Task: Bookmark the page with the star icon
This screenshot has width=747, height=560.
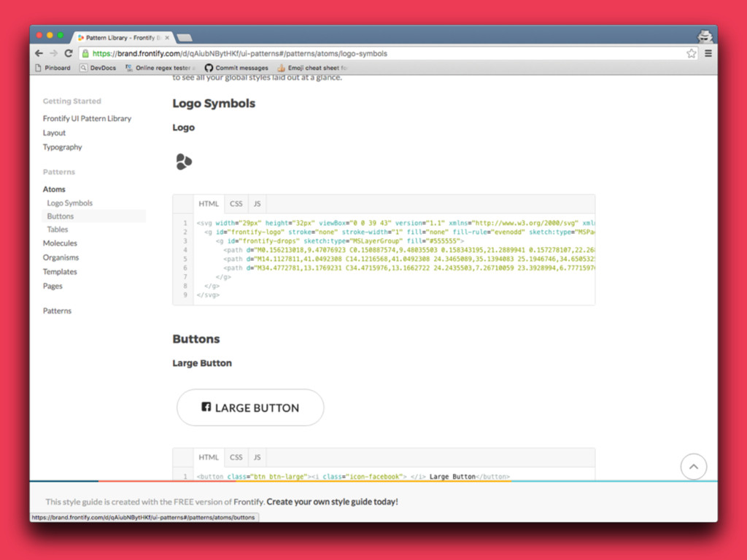Action: coord(692,53)
